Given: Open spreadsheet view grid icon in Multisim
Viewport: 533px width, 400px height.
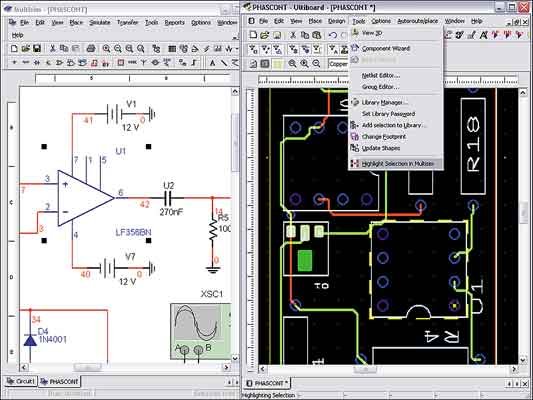Looking at the screenshot, I should [172, 49].
